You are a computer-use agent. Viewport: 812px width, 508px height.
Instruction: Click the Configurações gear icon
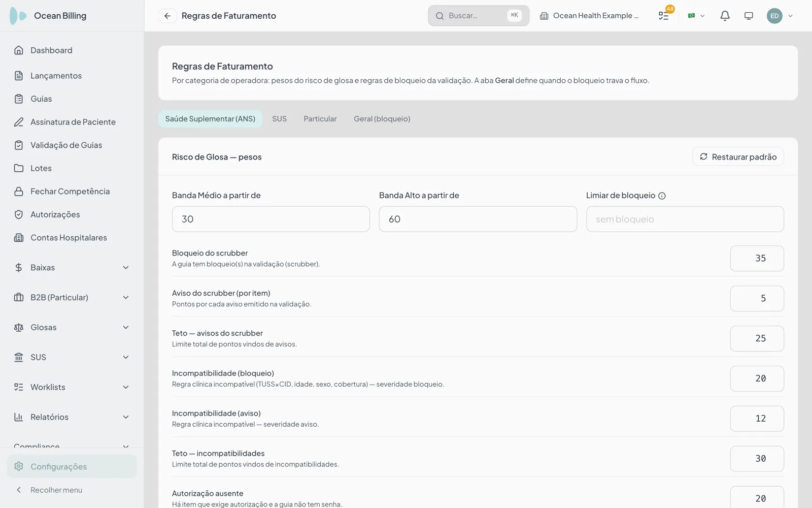(x=19, y=466)
